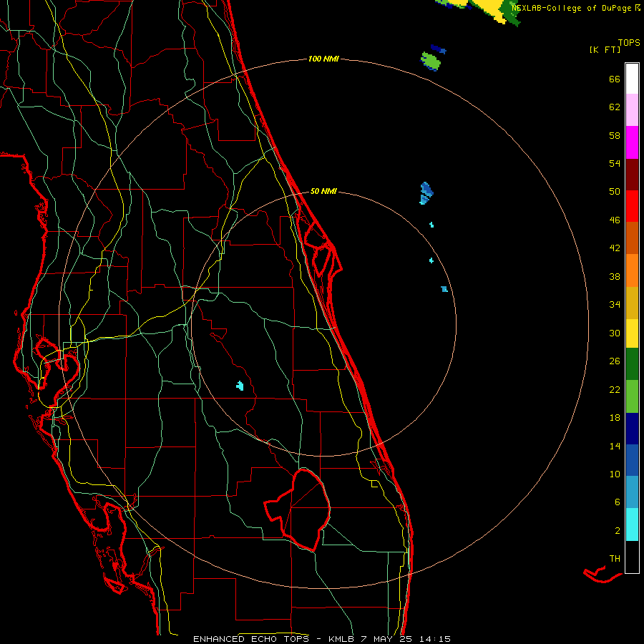Click the legend value '6'
Screen dimensions: 644x644
[617, 502]
